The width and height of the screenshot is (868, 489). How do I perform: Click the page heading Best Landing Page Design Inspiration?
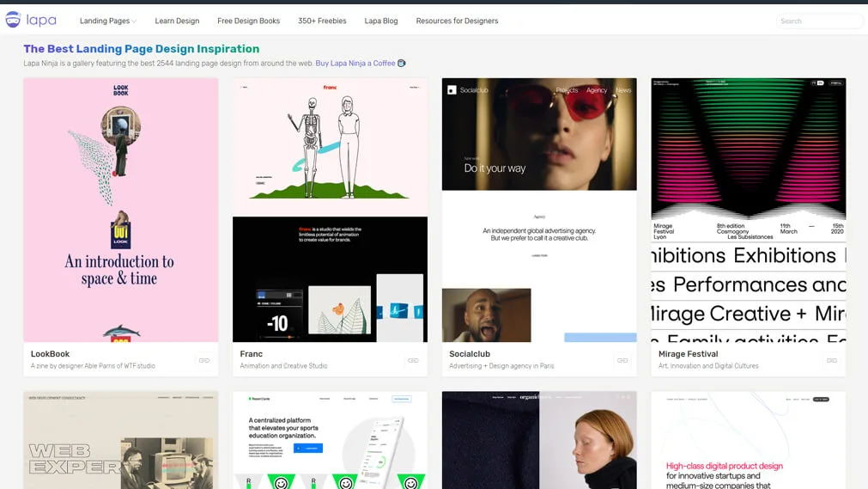click(x=141, y=49)
